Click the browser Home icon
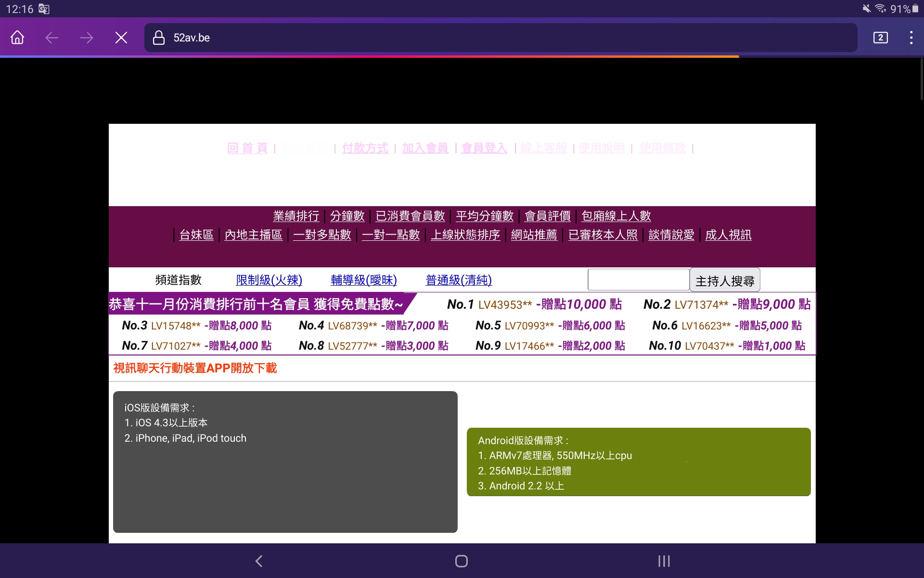Screen dimensions: 924x578 17,38
